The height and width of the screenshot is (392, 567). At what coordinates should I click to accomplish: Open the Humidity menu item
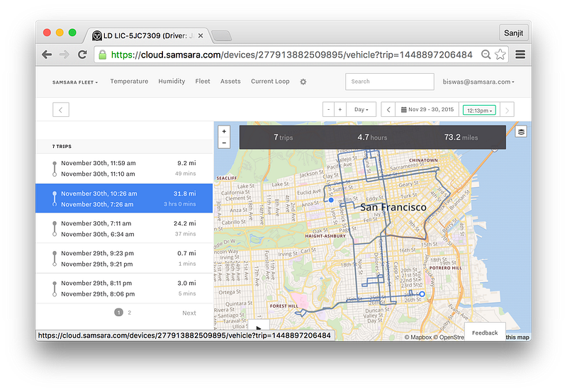point(172,82)
